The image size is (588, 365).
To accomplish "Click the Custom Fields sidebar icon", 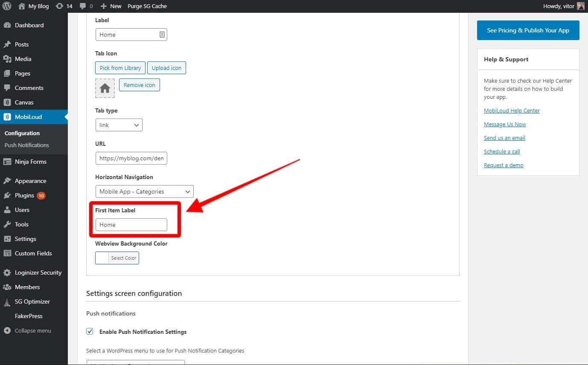I will 7,253.
